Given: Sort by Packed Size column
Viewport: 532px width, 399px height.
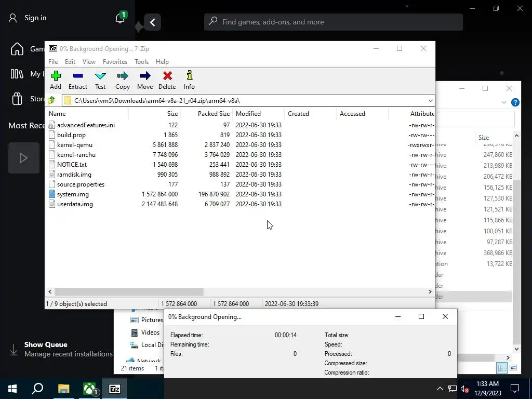Looking at the screenshot, I should 207,114.
